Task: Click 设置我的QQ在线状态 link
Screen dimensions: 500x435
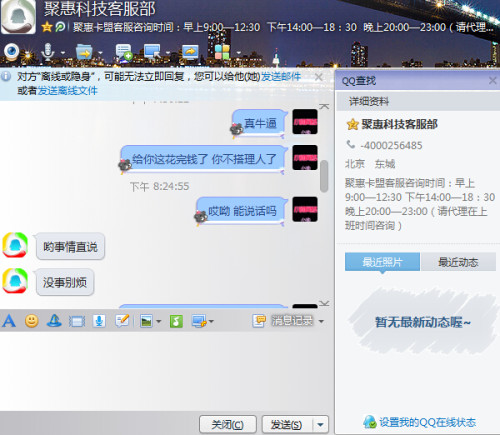Action: click(428, 422)
